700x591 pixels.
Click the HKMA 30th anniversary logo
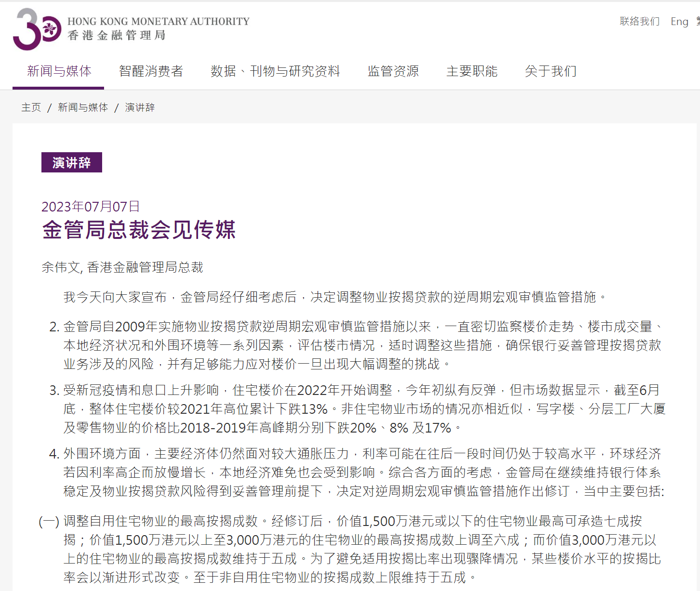point(37,29)
